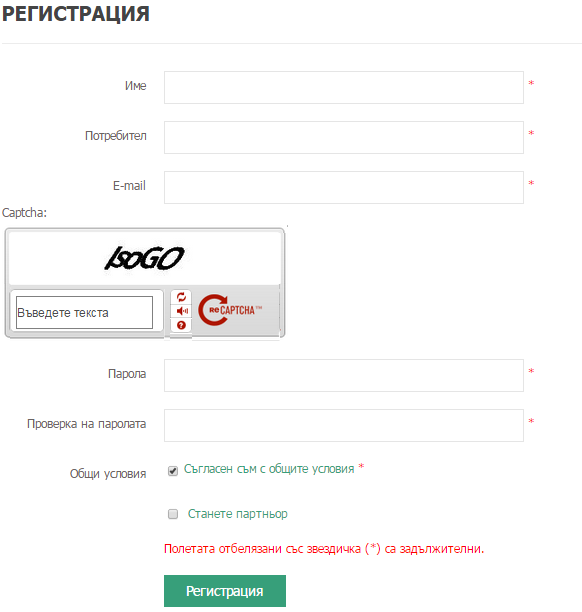The width and height of the screenshot is (582, 612).
Task: Click the 'Проверка на паролата' label
Action: tap(87, 424)
